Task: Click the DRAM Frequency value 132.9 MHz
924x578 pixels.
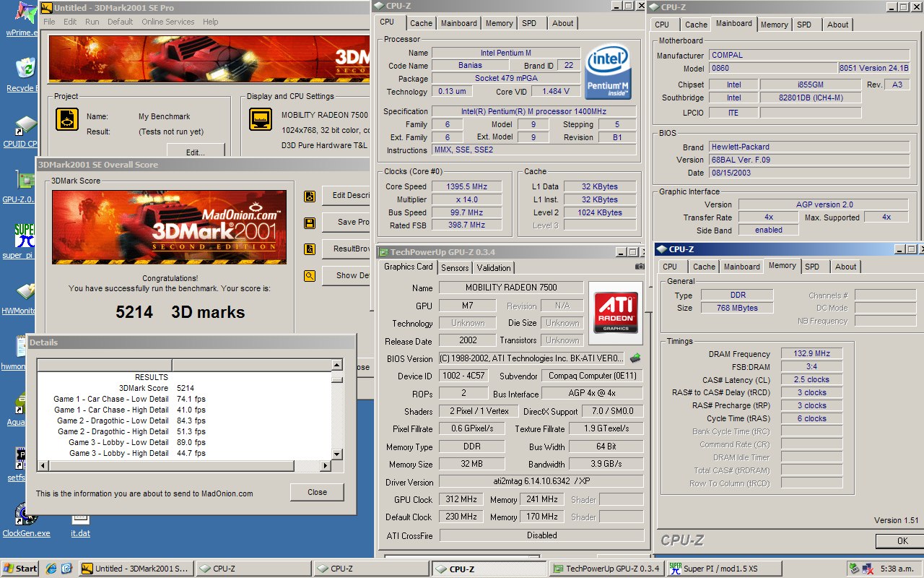Action: pyautogui.click(x=812, y=353)
